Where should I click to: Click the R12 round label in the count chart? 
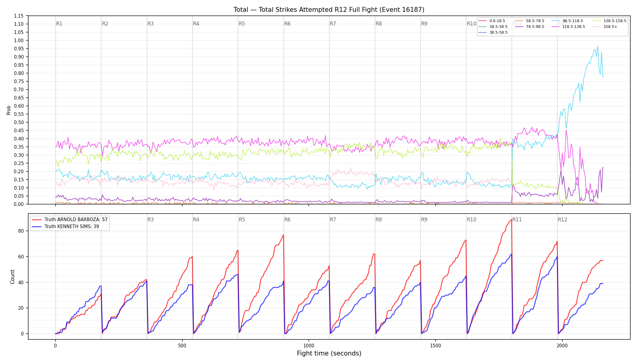pyautogui.click(x=563, y=220)
